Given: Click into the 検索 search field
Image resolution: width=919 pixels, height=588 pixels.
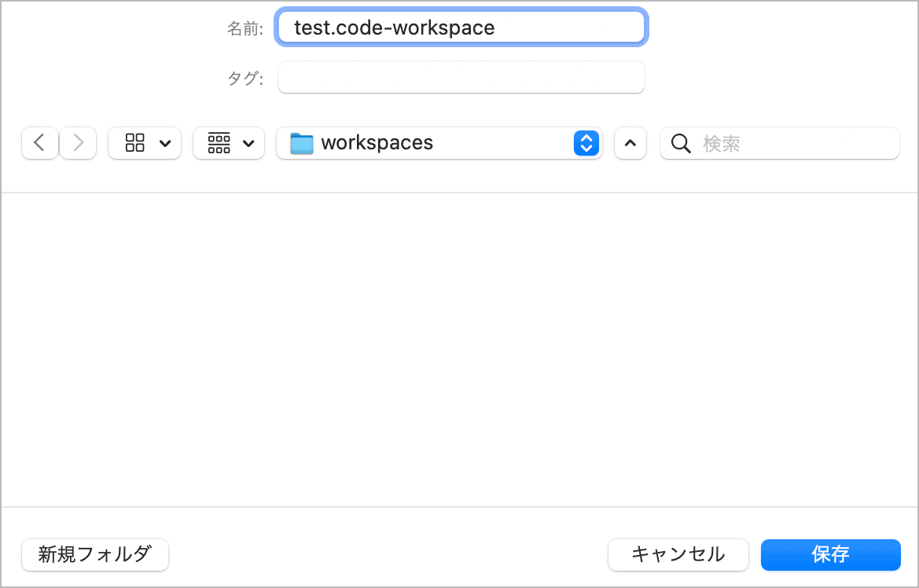Looking at the screenshot, I should [x=794, y=143].
